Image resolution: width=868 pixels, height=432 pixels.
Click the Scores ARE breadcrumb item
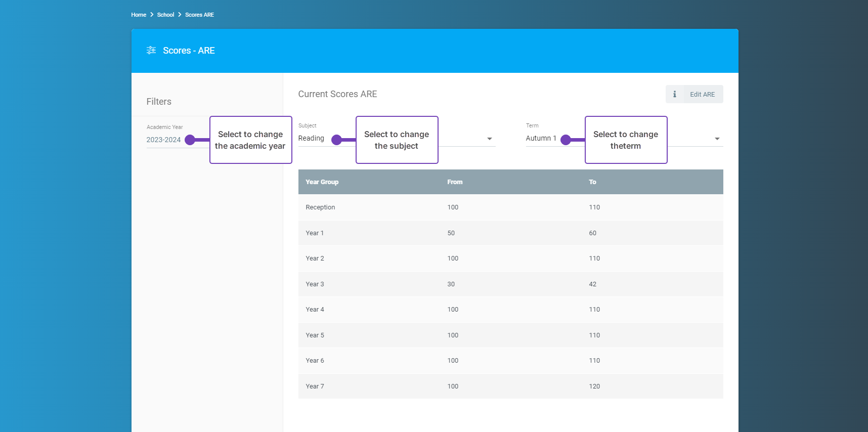199,15
